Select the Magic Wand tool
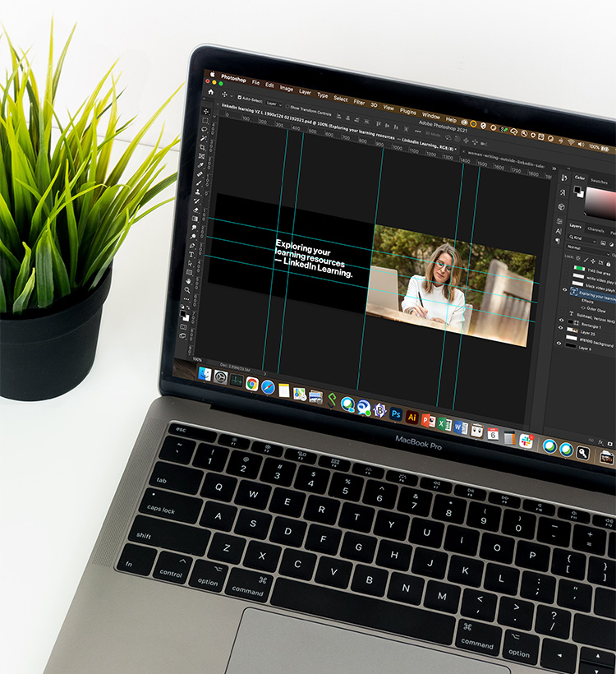The image size is (616, 674). pyautogui.click(x=203, y=138)
